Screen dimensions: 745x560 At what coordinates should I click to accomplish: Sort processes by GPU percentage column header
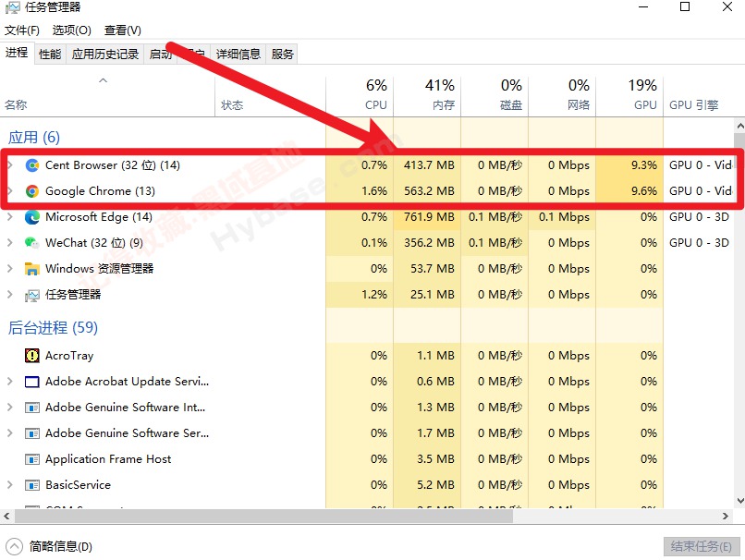click(x=629, y=96)
